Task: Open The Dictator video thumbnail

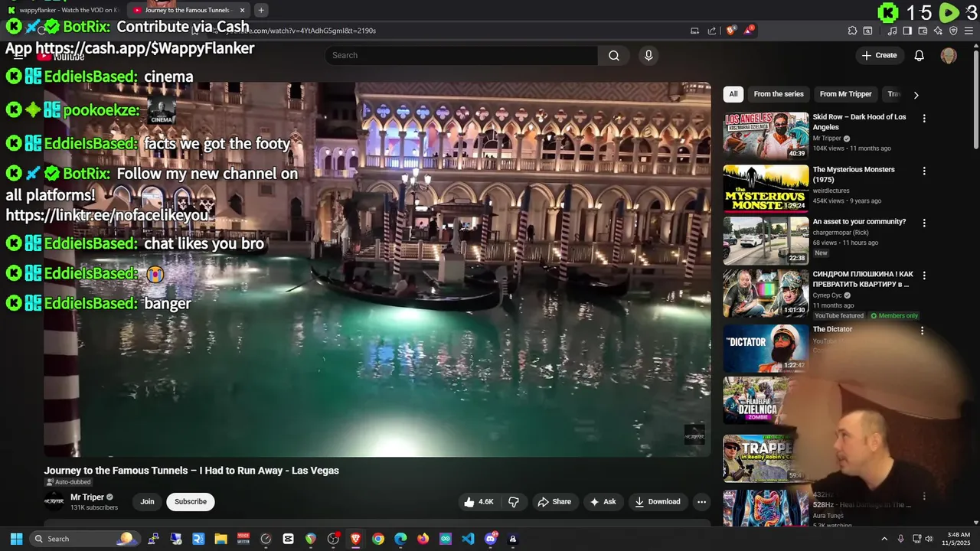Action: click(766, 347)
